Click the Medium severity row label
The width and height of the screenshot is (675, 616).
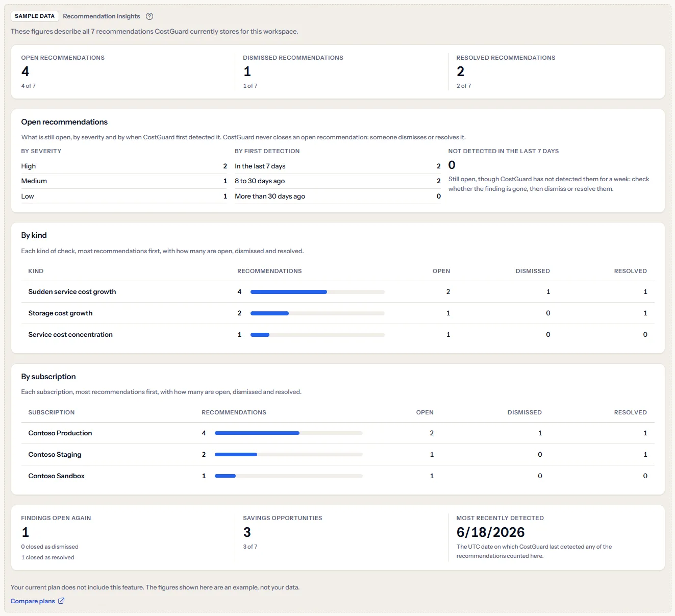(34, 181)
